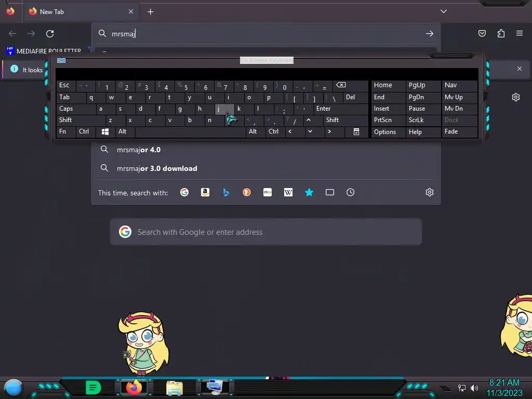Toggle left Shift key on On-Screen Keyboard

click(81, 120)
